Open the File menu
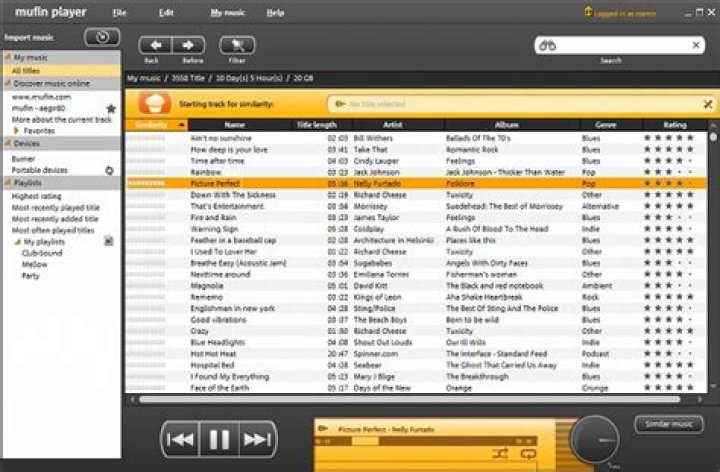This screenshot has height=472, width=720. coord(119,13)
